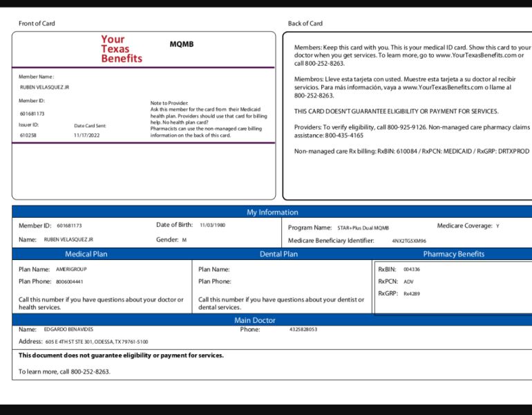Viewport: 532px width, 415px height.
Task: Select the 'Your Texas Benefits' logo text
Action: [x=122, y=49]
